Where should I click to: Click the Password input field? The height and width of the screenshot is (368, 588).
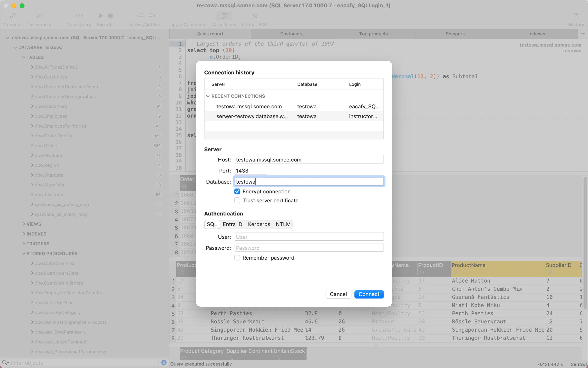pyautogui.click(x=309, y=248)
